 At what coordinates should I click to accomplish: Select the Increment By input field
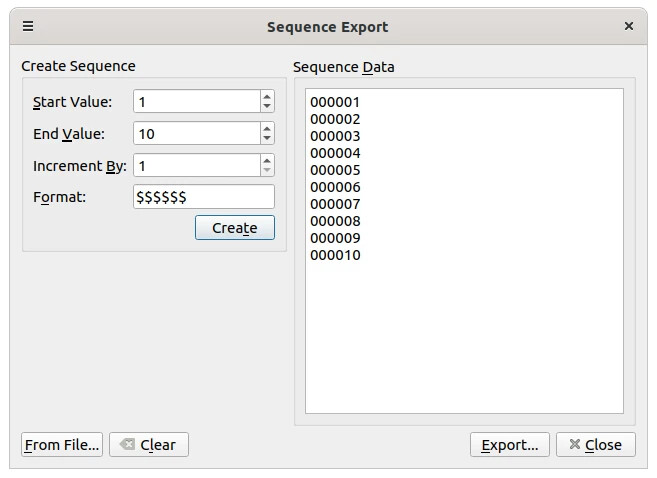[196, 166]
